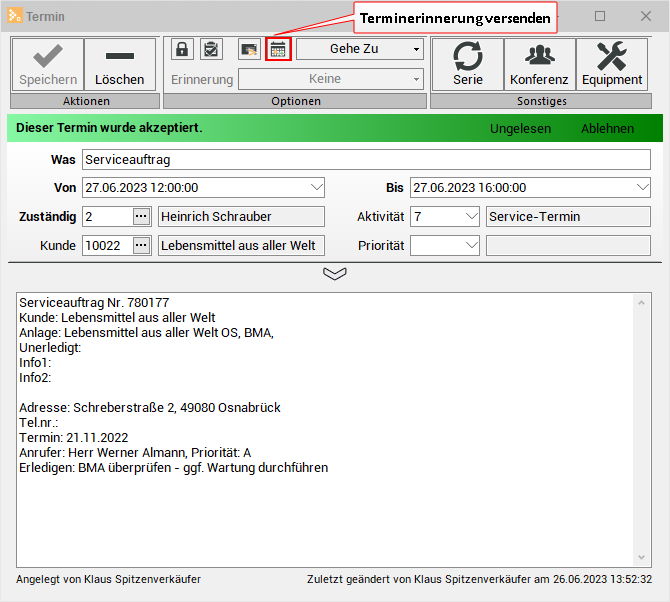The height and width of the screenshot is (602, 670).
Task: Click the Sonstiges group label
Action: [541, 101]
